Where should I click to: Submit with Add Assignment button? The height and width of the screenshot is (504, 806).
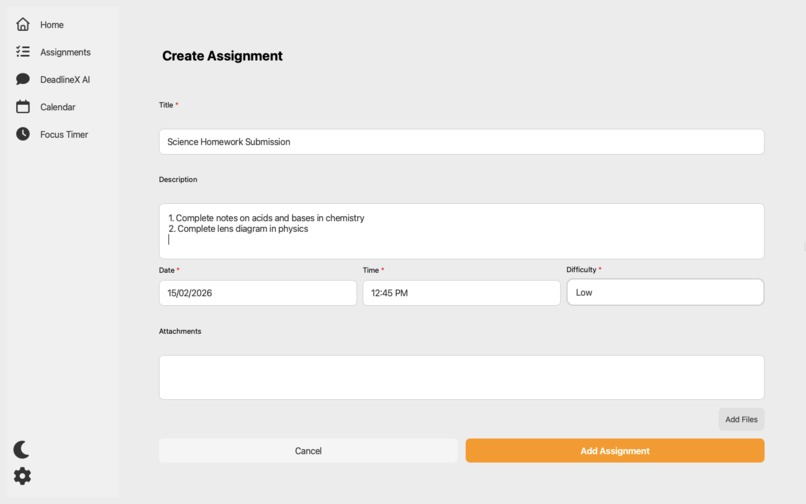[x=615, y=451]
